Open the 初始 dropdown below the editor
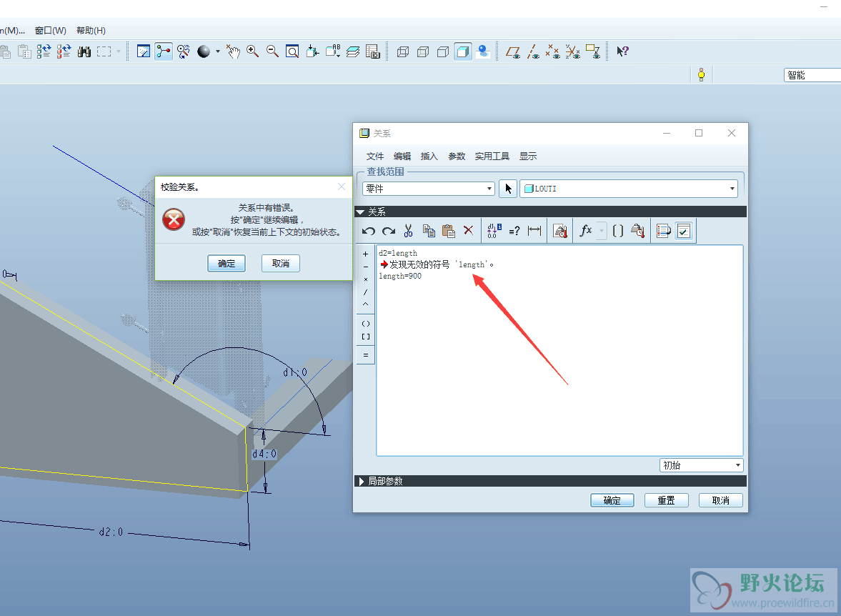The height and width of the screenshot is (616, 841). [x=701, y=465]
